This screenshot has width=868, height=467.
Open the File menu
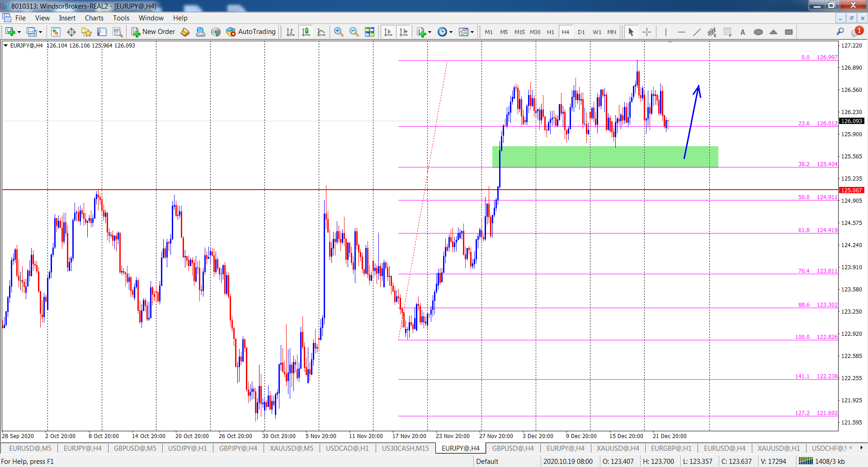20,18
